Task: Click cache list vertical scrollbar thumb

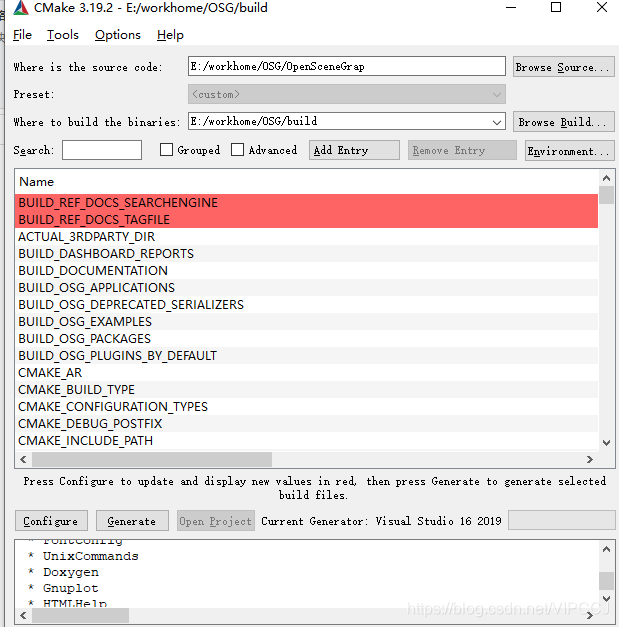Action: [x=606, y=195]
